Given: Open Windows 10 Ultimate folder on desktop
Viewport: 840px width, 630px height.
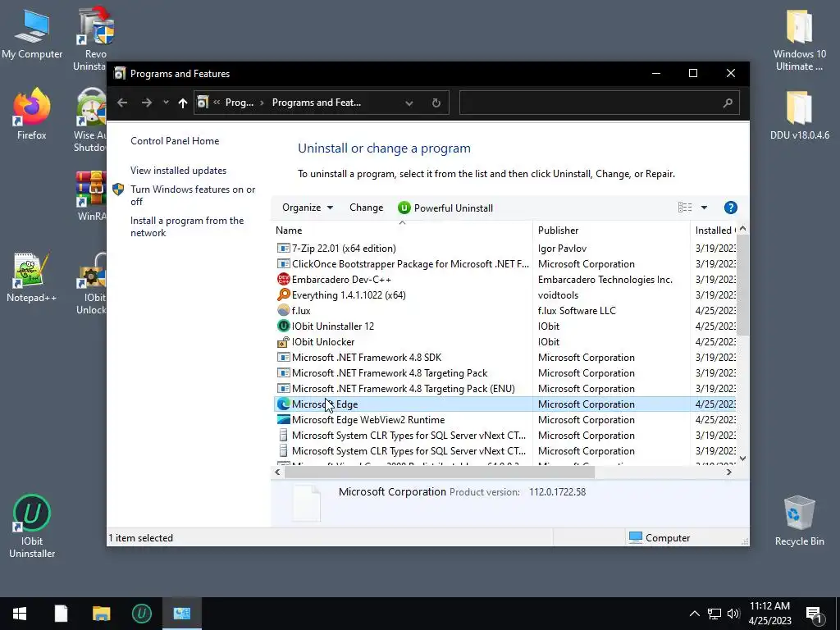Looking at the screenshot, I should [799, 39].
